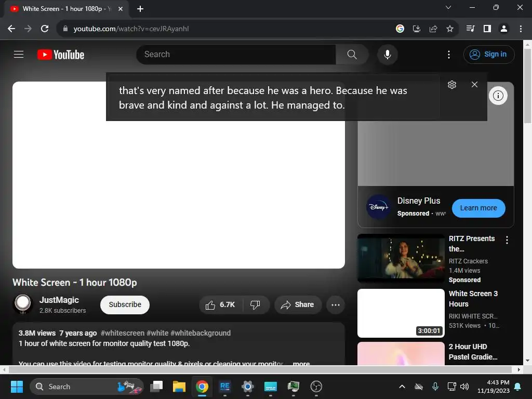Click the Google icon in address bar

pyautogui.click(x=400, y=29)
